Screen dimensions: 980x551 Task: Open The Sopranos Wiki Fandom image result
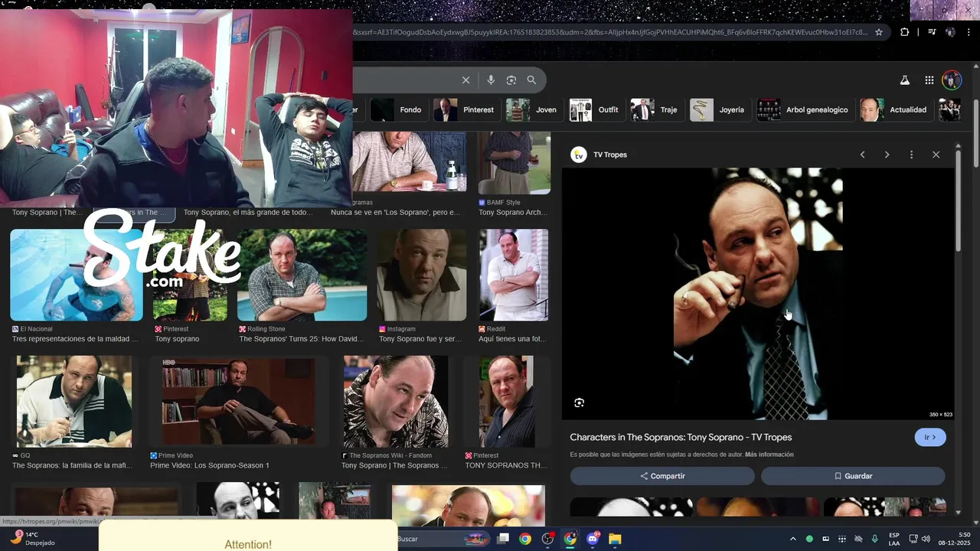tap(395, 401)
